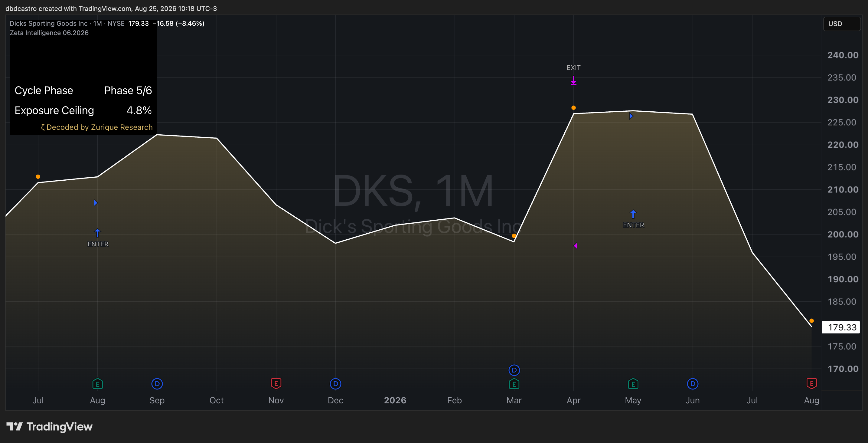Select the blue right-pointing triangle near May
Image resolution: width=868 pixels, height=443 pixels.
[x=631, y=116]
